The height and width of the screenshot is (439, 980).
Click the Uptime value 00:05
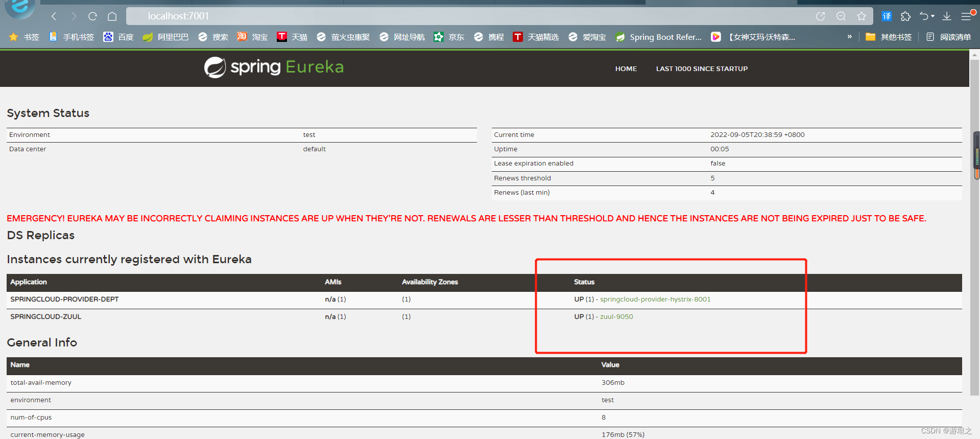pos(720,149)
